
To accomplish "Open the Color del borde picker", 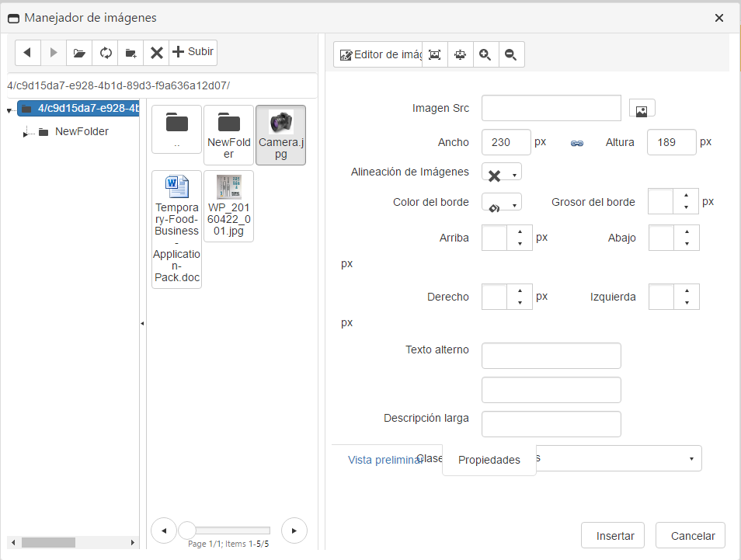I will tap(502, 203).
